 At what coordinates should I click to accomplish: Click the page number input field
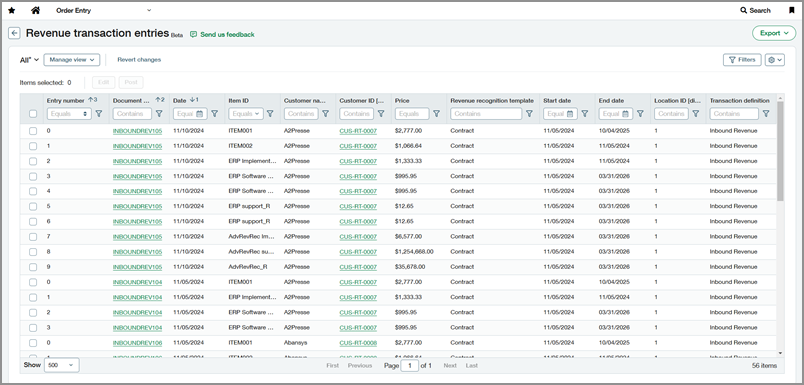[x=410, y=366]
